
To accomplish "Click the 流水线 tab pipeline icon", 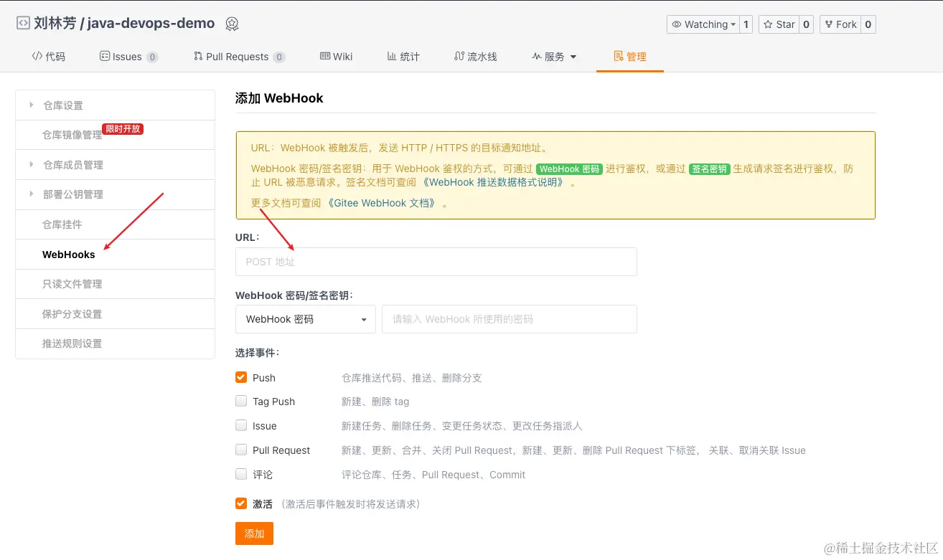I will point(459,56).
